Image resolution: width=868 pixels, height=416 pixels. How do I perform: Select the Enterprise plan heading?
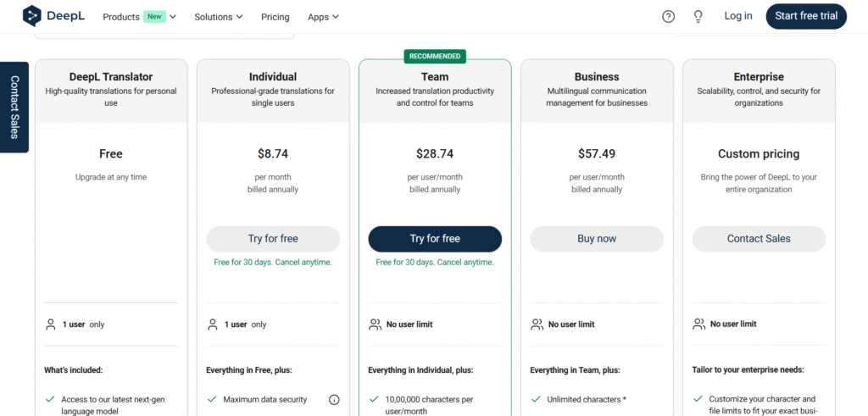tap(759, 77)
